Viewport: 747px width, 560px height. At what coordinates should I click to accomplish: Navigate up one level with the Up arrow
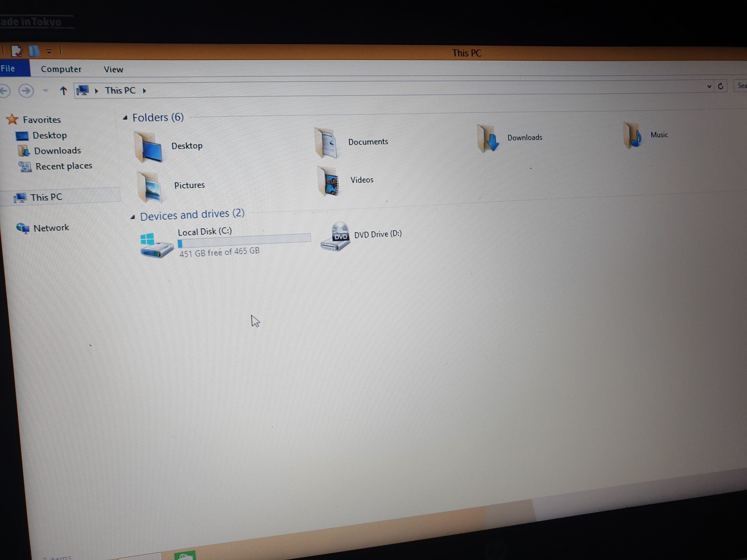pyautogui.click(x=63, y=90)
